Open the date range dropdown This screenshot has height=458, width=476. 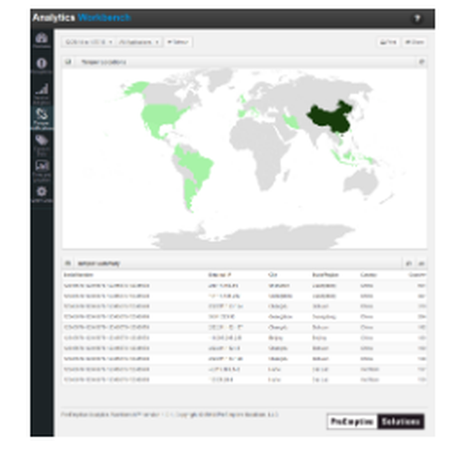point(89,42)
